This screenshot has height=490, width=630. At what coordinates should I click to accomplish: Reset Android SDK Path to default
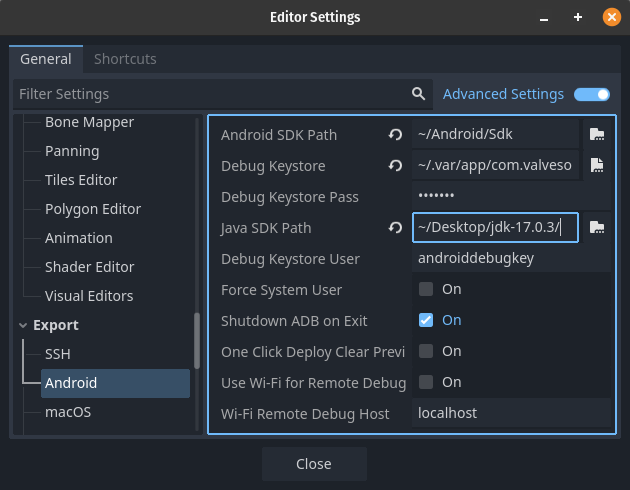click(x=395, y=135)
